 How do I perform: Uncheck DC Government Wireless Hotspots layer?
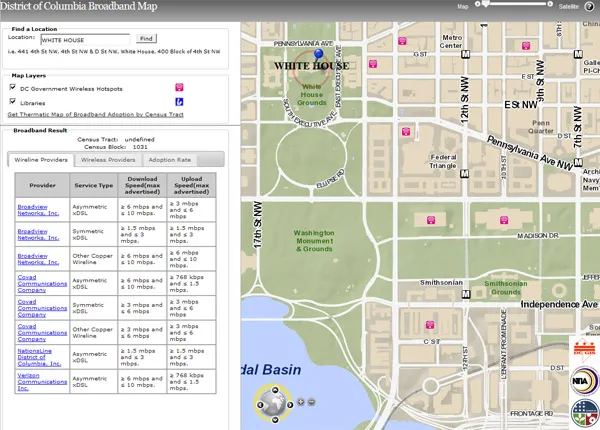12,88
